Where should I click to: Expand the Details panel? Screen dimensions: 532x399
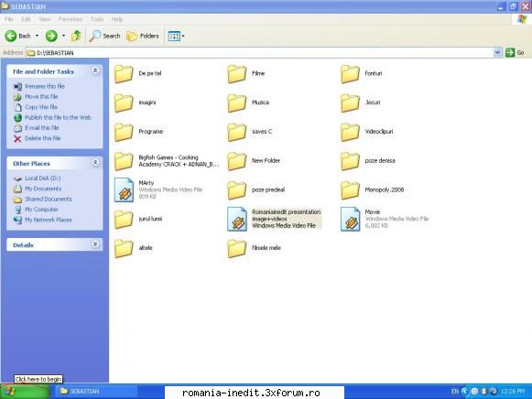click(95, 244)
